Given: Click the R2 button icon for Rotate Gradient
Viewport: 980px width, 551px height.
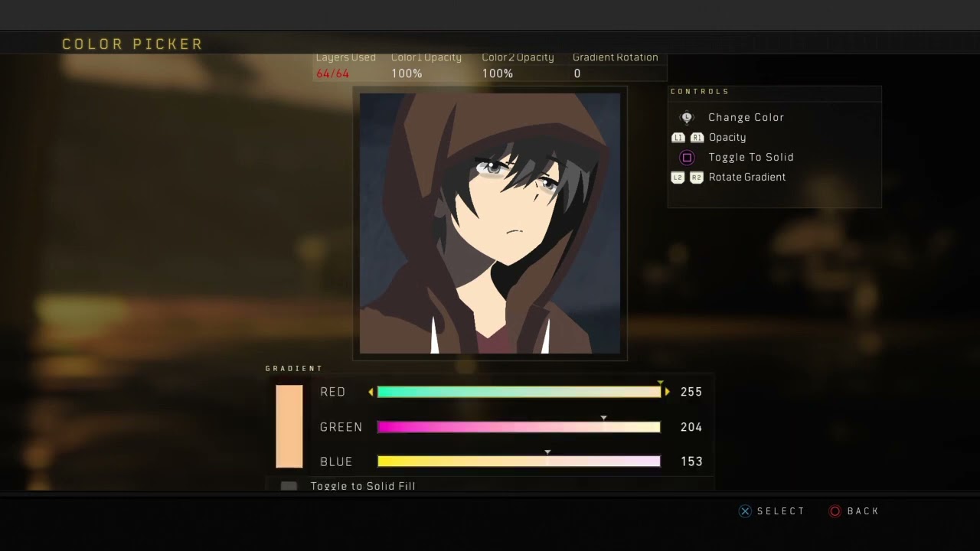Looking at the screenshot, I should pyautogui.click(x=697, y=178).
